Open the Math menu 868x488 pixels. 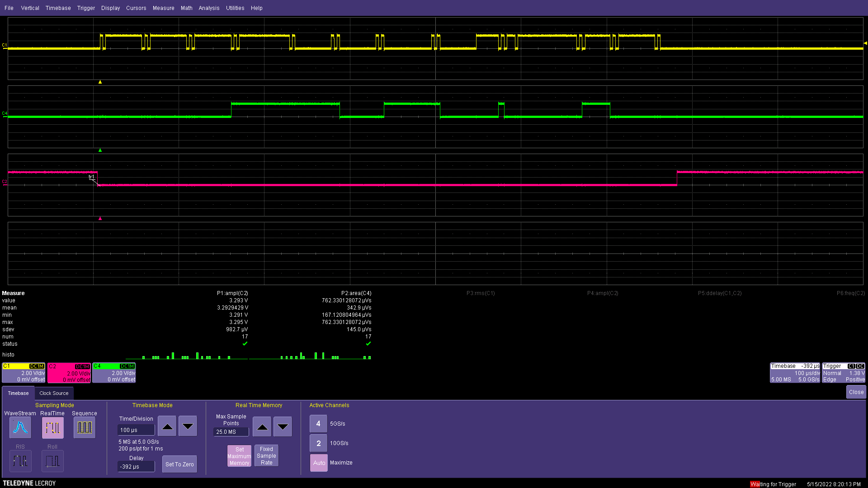click(x=187, y=8)
